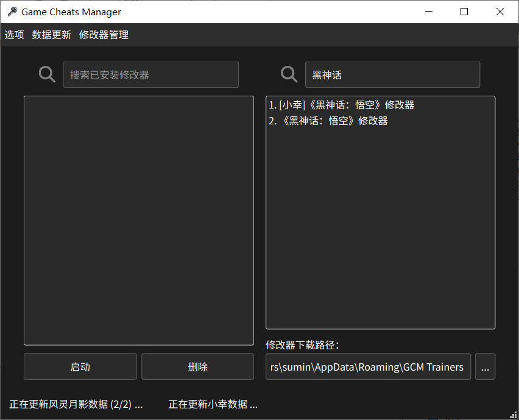519x420 pixels.
Task: Click the 启动 launch button
Action: [x=80, y=366]
